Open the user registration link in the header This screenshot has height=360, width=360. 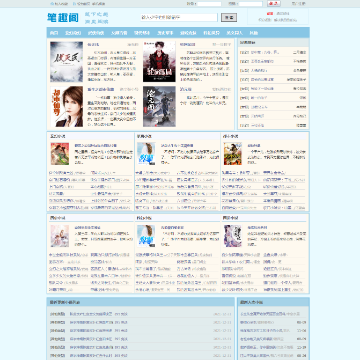298,4
